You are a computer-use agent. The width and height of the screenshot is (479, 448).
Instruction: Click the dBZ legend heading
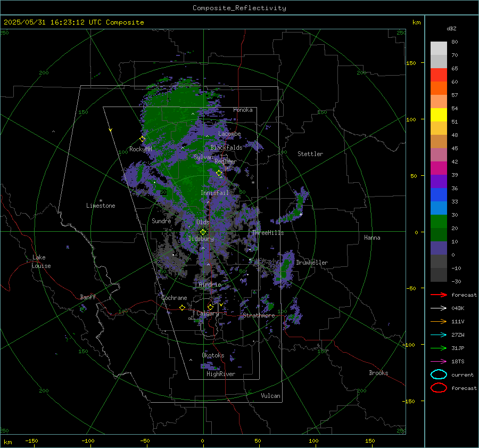pos(451,28)
